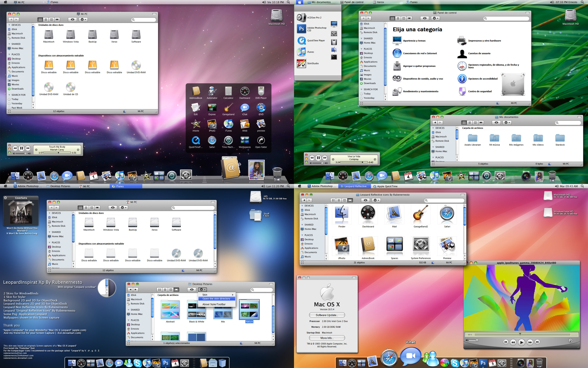Choose Open the skin directory
The image size is (588, 368).
pos(216,299)
